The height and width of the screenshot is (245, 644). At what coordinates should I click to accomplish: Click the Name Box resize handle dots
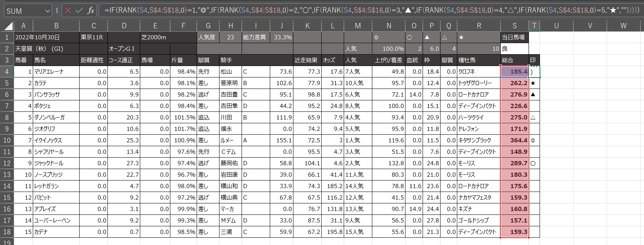pos(57,11)
